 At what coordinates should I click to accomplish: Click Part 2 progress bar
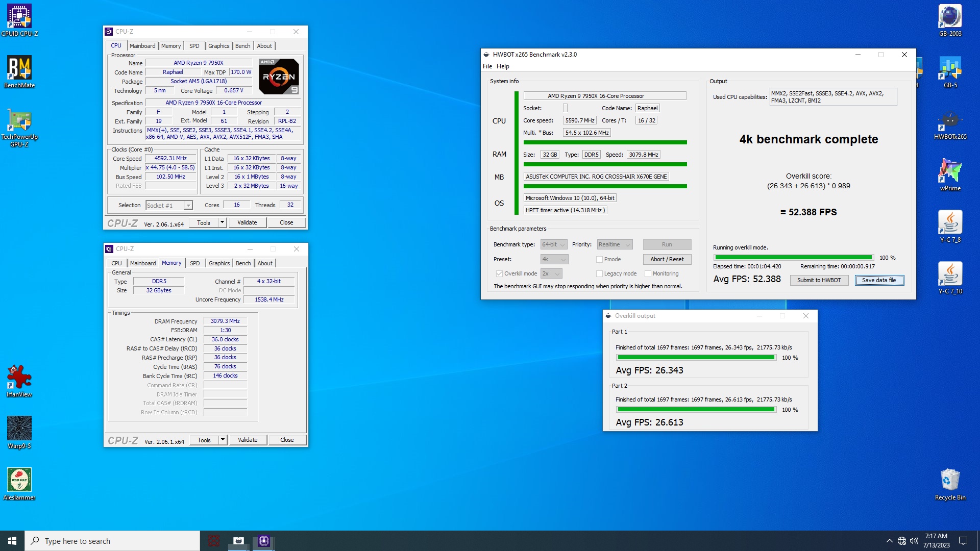(696, 410)
